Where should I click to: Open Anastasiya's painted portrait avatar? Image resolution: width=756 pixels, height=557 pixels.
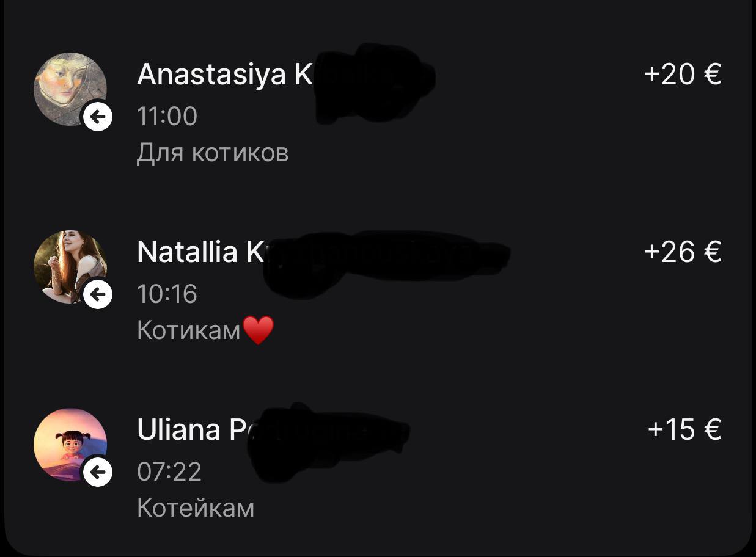tap(70, 89)
